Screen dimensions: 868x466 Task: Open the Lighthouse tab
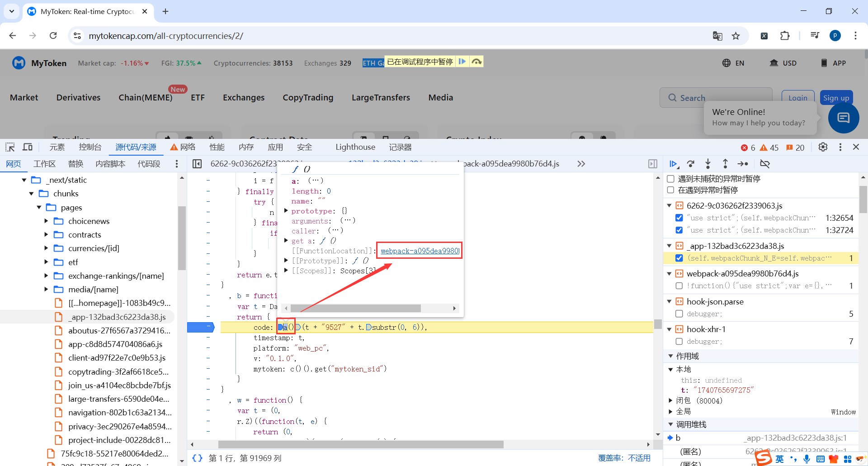(x=355, y=147)
